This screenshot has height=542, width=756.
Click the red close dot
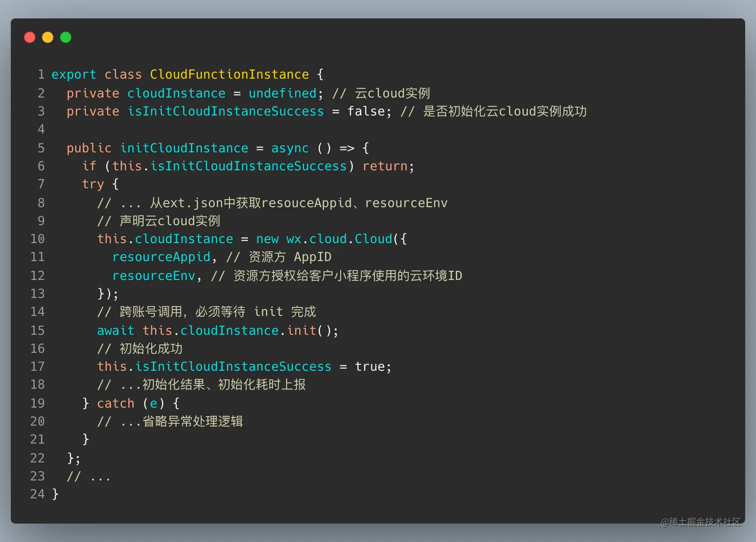pos(29,37)
